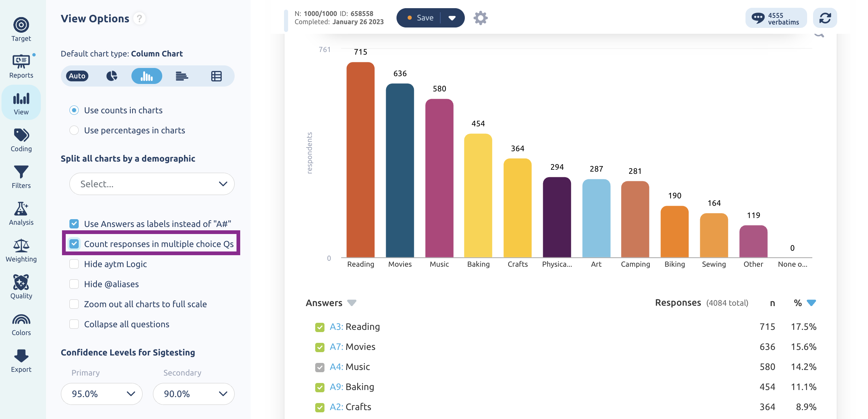Choose horizontal bar chart type
The width and height of the screenshot is (868, 419).
click(x=182, y=76)
